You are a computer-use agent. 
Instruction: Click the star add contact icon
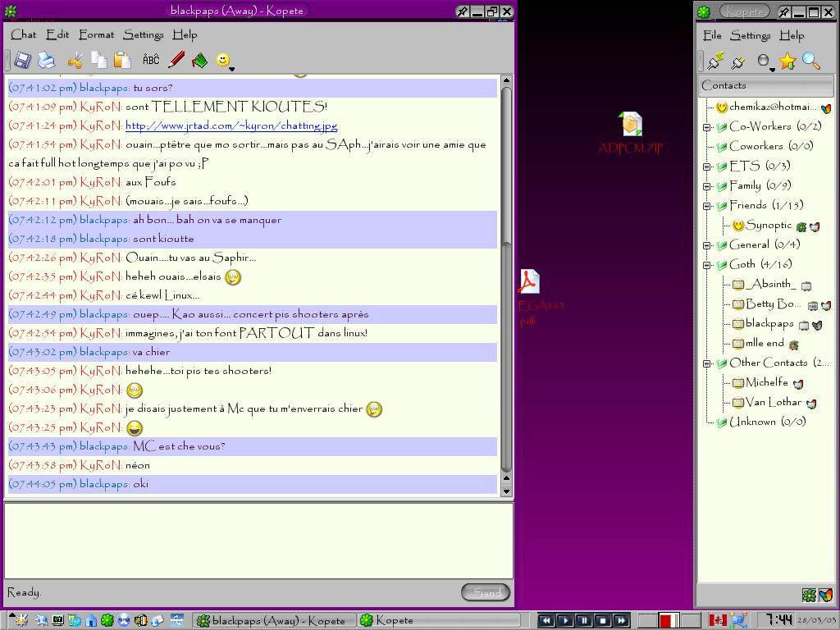click(787, 62)
